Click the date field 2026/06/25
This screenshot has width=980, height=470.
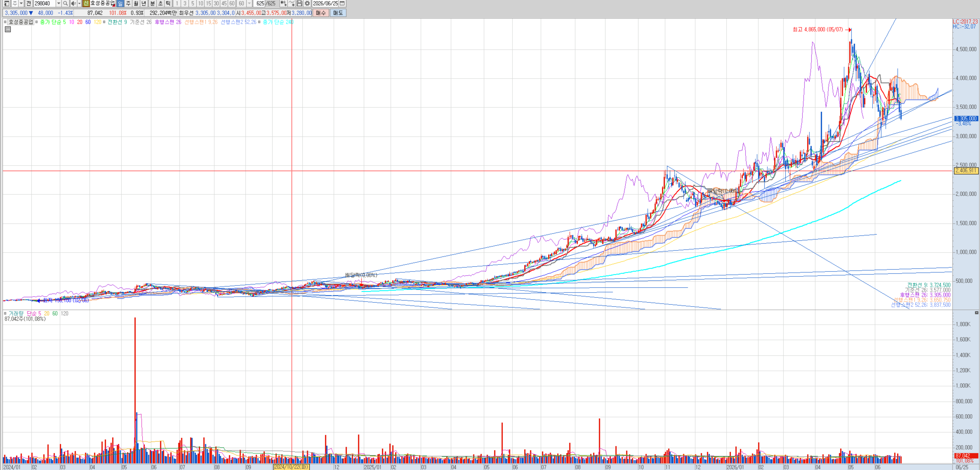325,3
